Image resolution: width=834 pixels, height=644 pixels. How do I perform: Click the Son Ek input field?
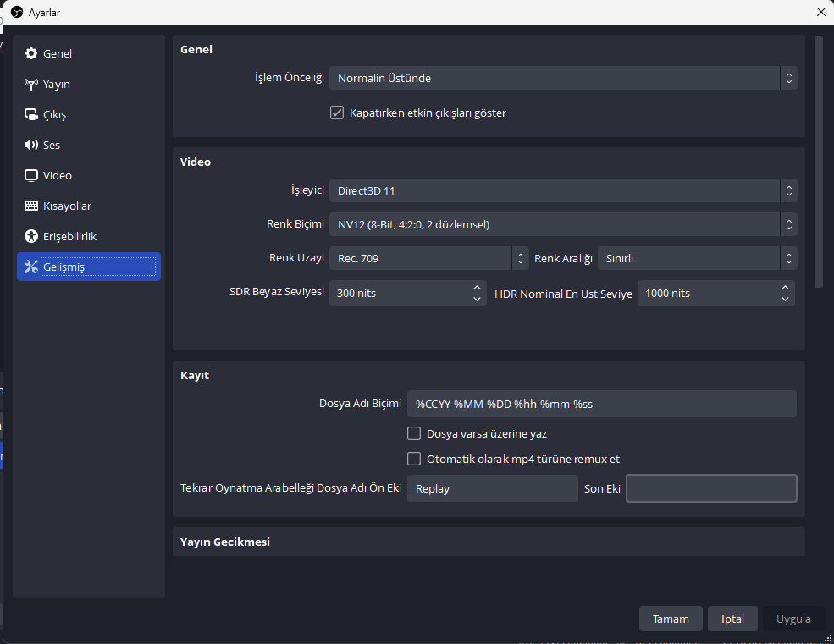[x=711, y=489]
